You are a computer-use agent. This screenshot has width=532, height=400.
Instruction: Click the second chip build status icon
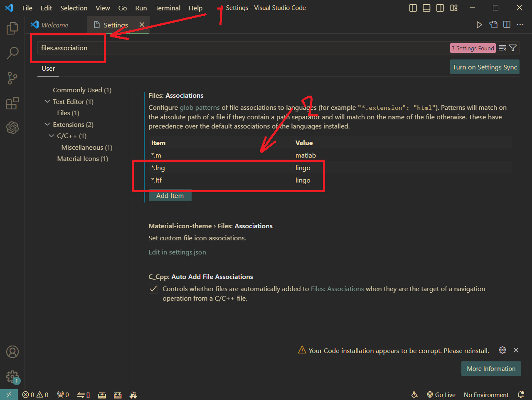118,395
